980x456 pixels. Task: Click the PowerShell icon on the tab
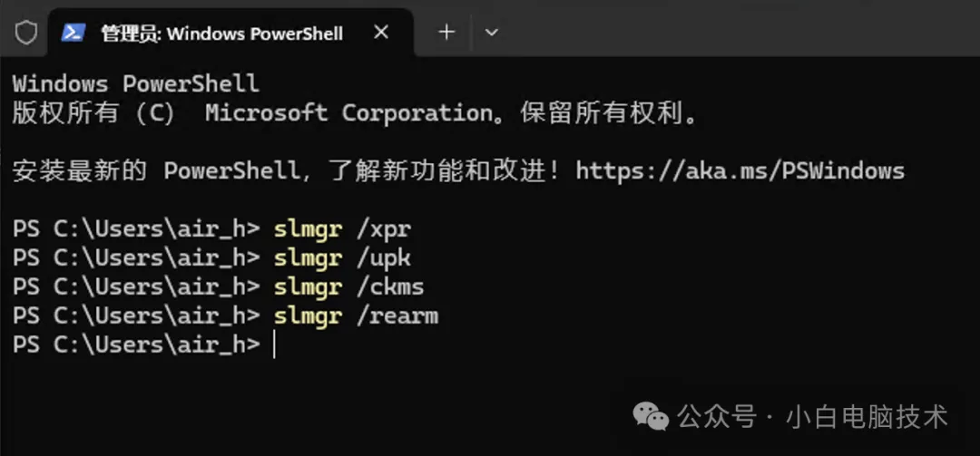(73, 33)
